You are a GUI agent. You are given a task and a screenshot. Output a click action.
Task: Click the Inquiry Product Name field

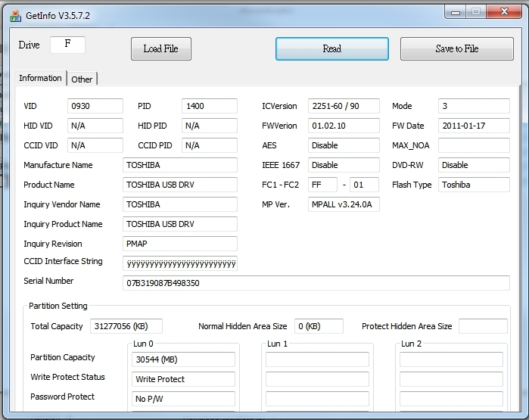click(180, 224)
